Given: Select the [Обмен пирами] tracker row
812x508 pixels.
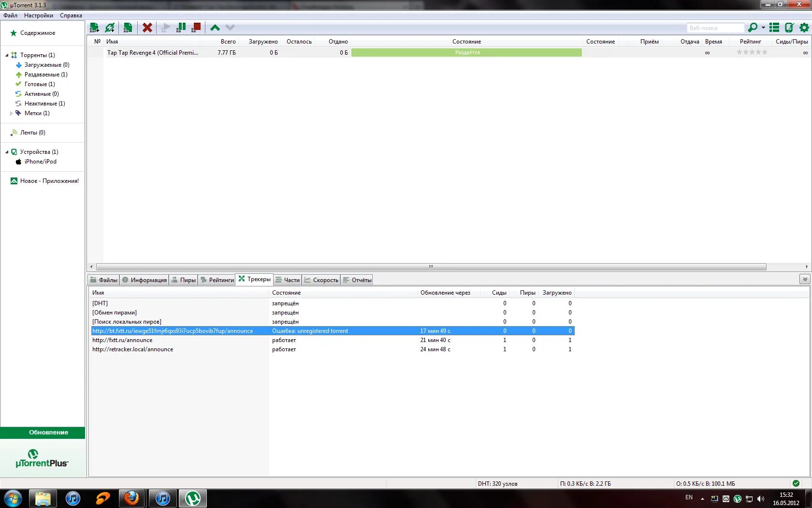Looking at the screenshot, I should (333, 313).
